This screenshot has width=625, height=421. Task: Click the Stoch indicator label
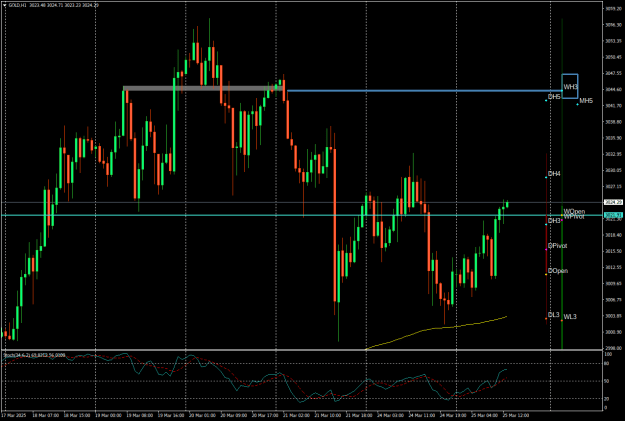tap(34, 355)
